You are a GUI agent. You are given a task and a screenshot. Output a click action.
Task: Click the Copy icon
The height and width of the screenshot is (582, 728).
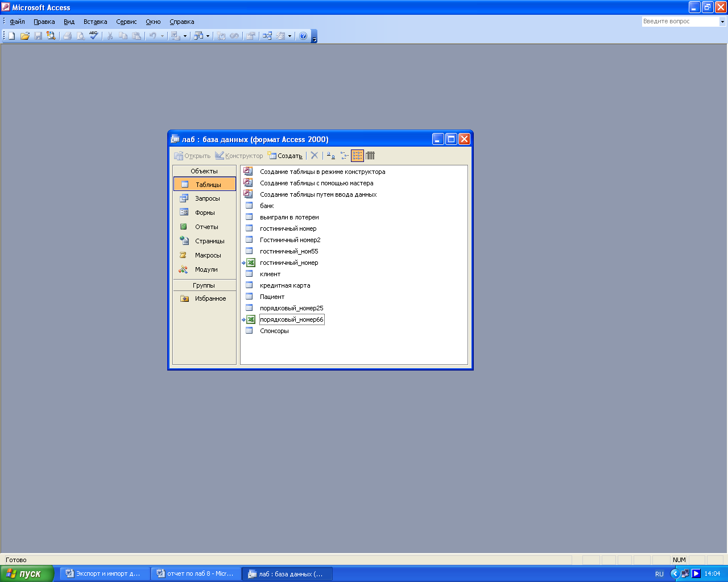click(123, 36)
